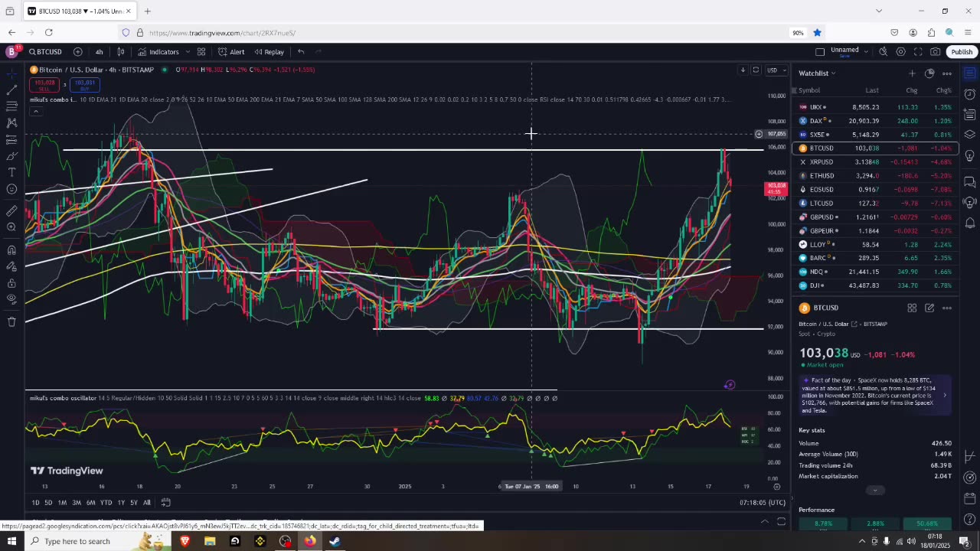Open time axis settings gear icon
The width and height of the screenshot is (980, 551).
[x=777, y=487]
